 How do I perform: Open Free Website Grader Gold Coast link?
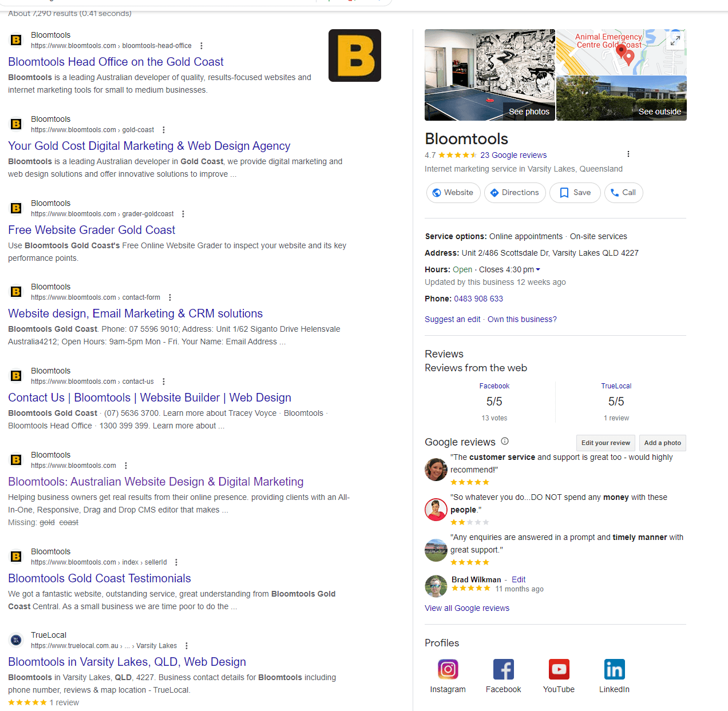pyautogui.click(x=92, y=230)
